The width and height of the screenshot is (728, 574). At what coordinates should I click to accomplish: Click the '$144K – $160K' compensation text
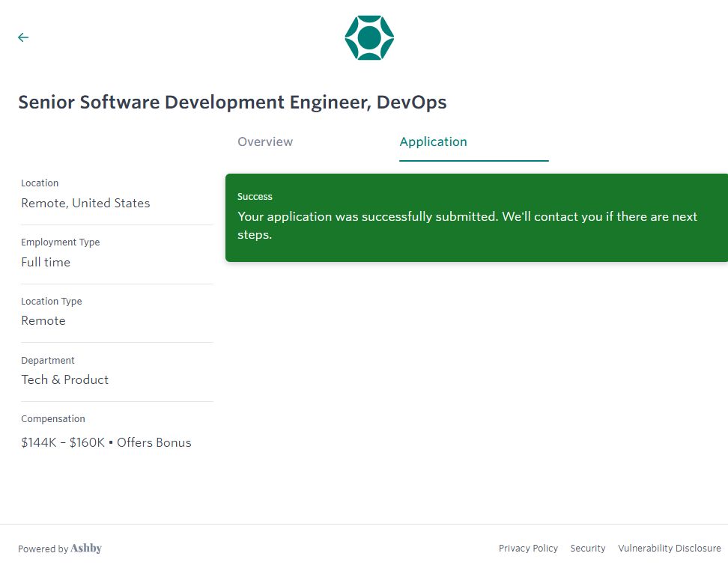63,443
